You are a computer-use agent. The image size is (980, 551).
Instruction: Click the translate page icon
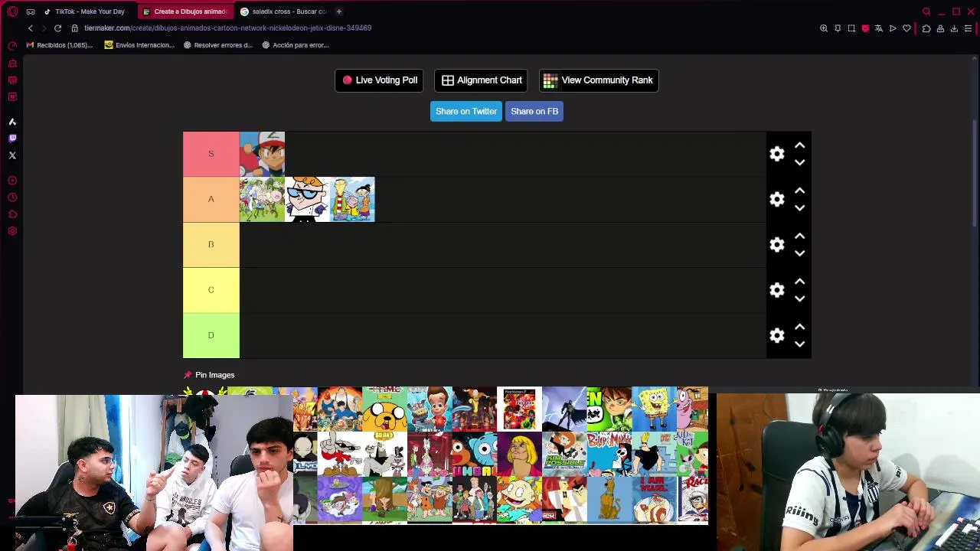point(879,28)
